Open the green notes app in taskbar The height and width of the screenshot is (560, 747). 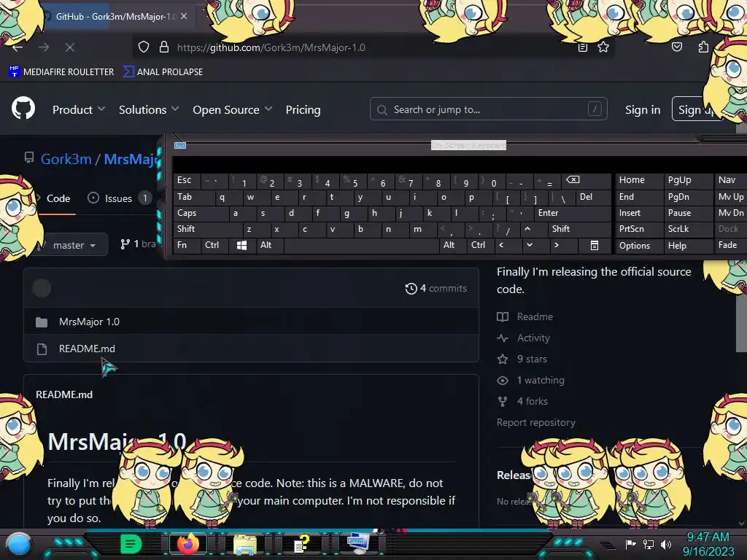point(131,544)
